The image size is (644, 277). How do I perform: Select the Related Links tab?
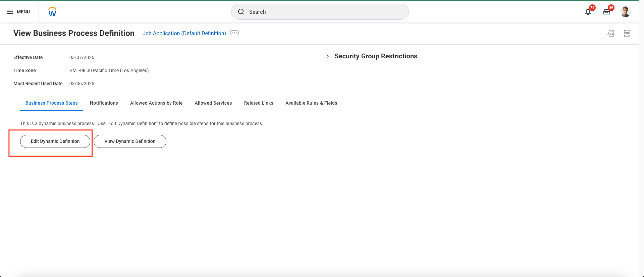click(x=259, y=103)
